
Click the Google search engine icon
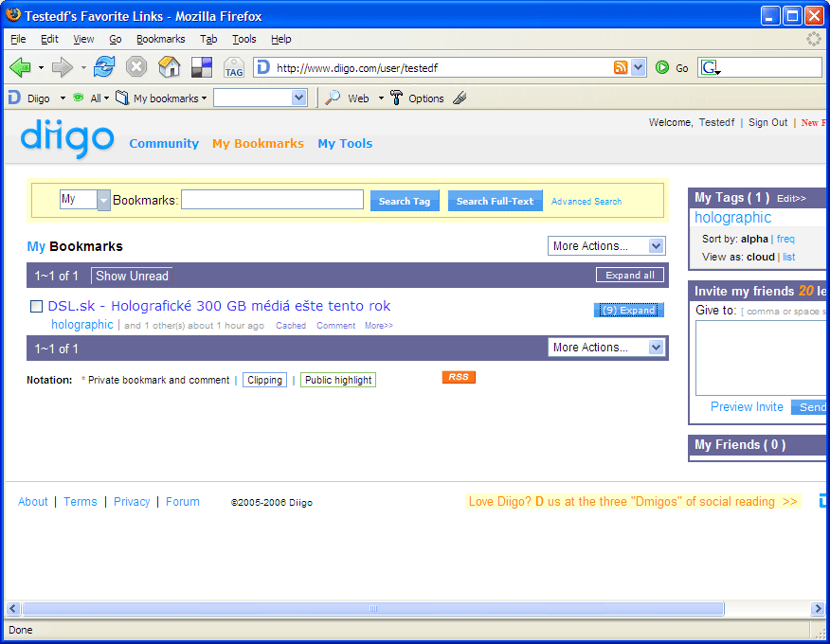tap(710, 67)
